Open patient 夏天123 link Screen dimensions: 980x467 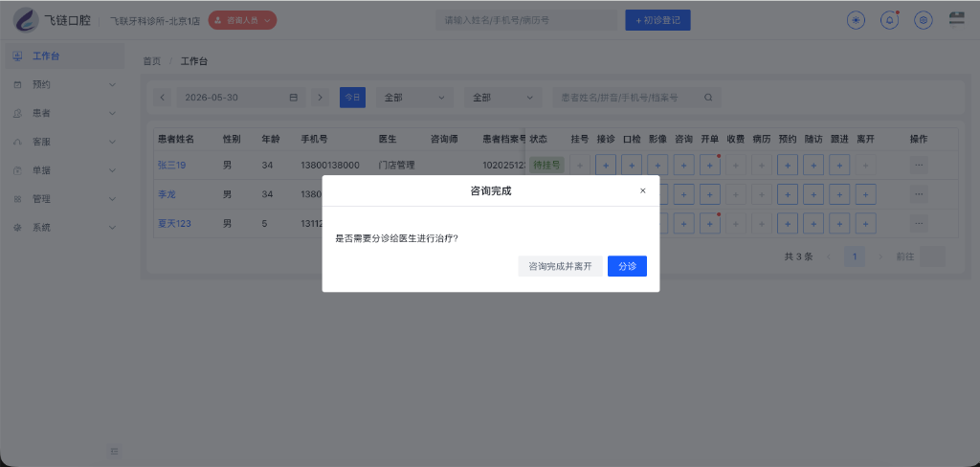click(174, 223)
